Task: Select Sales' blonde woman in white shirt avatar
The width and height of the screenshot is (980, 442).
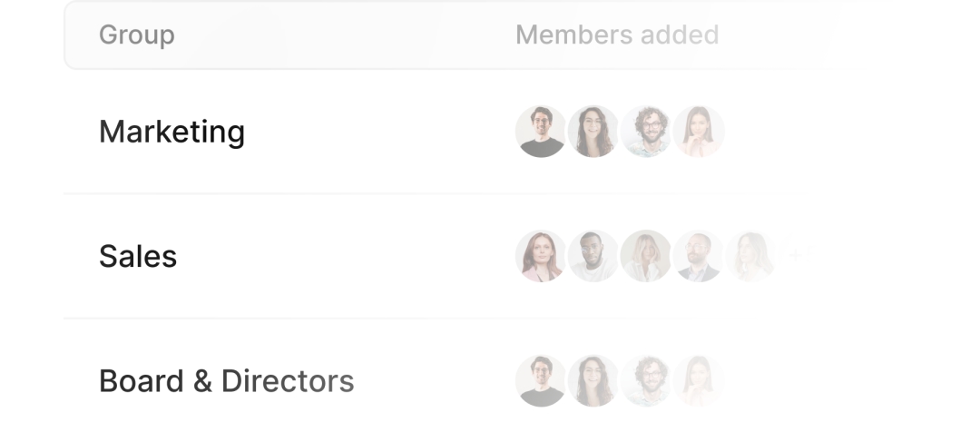Action: pos(646,256)
